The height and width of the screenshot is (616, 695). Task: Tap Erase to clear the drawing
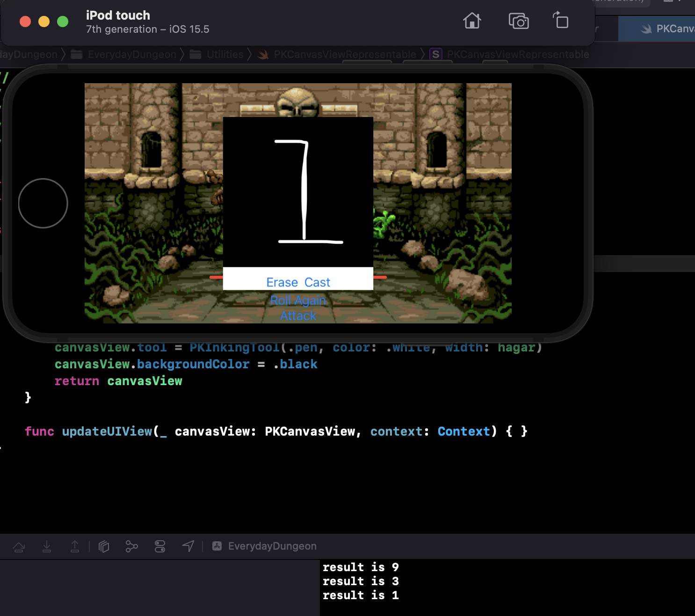[282, 282]
